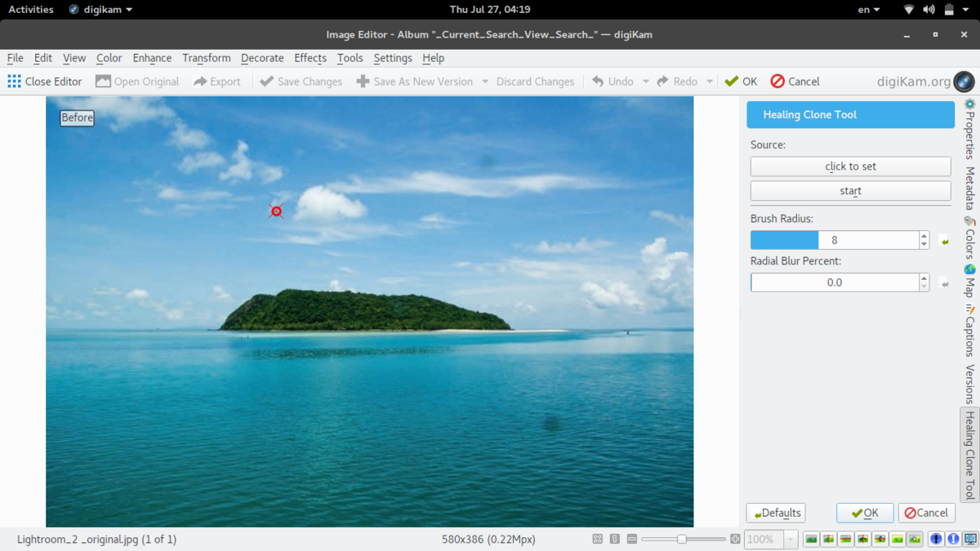This screenshot has width=980, height=551.
Task: Toggle the color-managed view monitor icon
Action: 970,539
